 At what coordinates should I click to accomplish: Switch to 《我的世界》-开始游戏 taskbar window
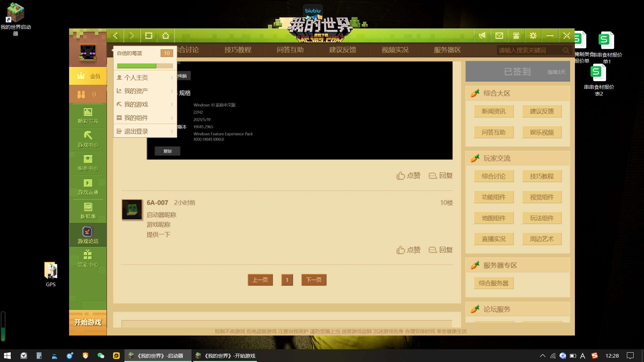tap(225, 356)
